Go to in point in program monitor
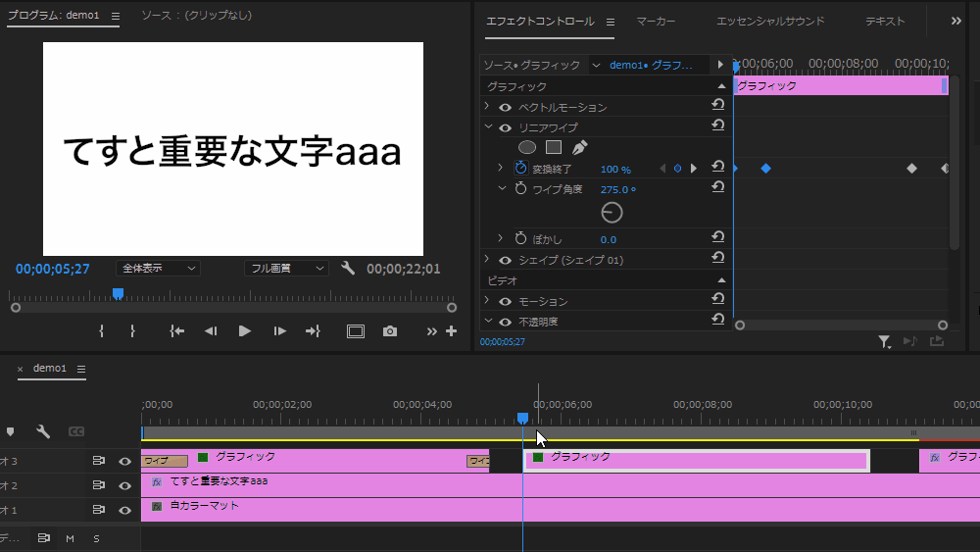Image resolution: width=980 pixels, height=552 pixels. 176,331
